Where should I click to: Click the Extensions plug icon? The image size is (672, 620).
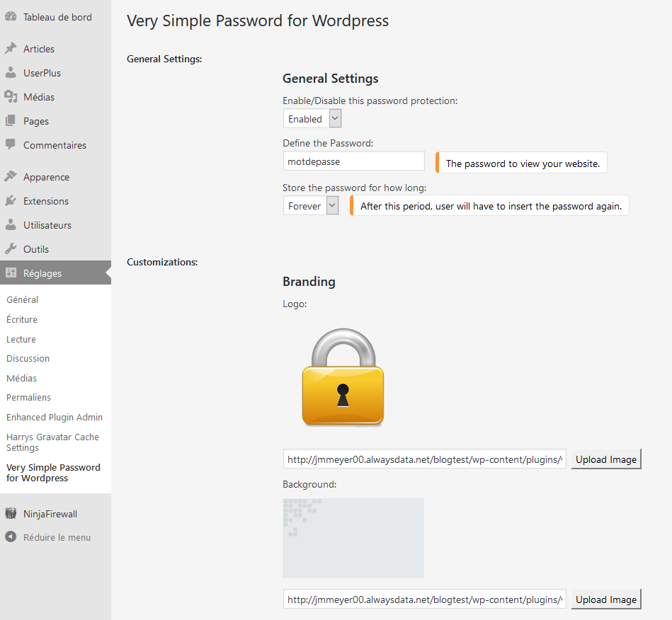pyautogui.click(x=11, y=200)
